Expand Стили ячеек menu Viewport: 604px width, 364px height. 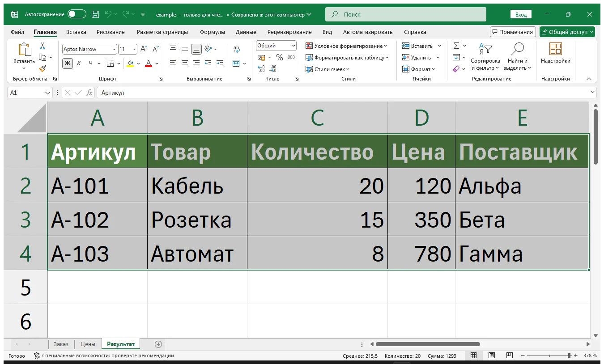tap(328, 69)
